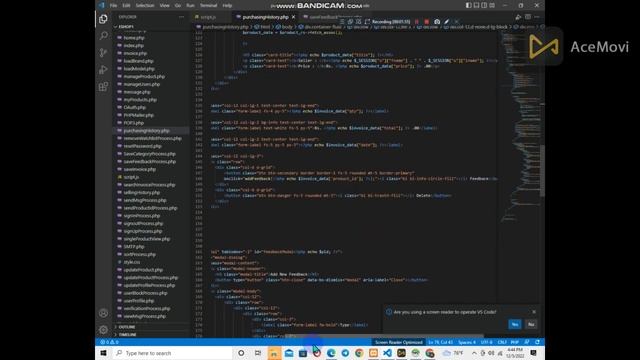Dismiss the screen reader notification with X

coord(534,312)
